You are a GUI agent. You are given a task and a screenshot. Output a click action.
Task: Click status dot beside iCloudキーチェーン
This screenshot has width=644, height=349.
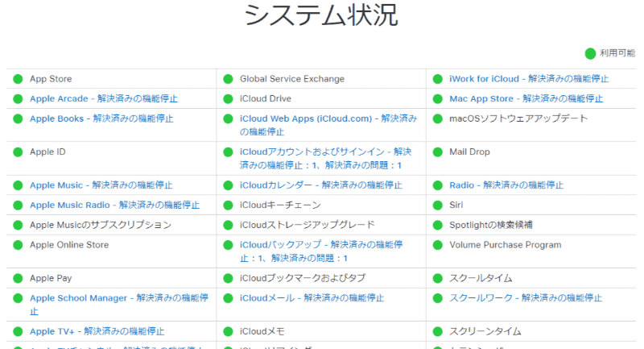(x=228, y=205)
